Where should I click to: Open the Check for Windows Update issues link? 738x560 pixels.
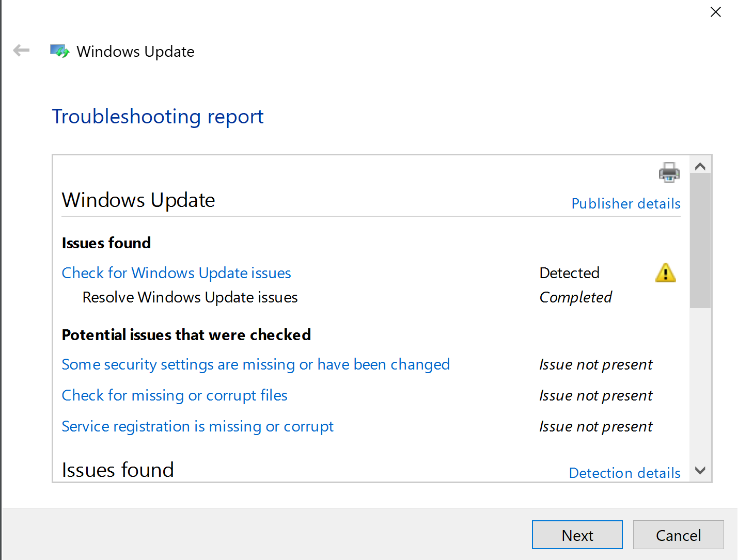pyautogui.click(x=176, y=273)
